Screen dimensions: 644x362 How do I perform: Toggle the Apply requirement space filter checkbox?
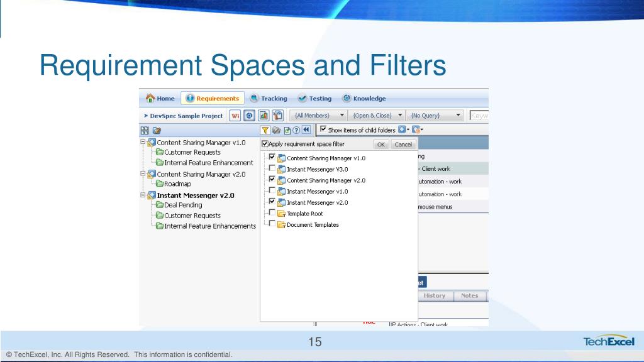(265, 144)
